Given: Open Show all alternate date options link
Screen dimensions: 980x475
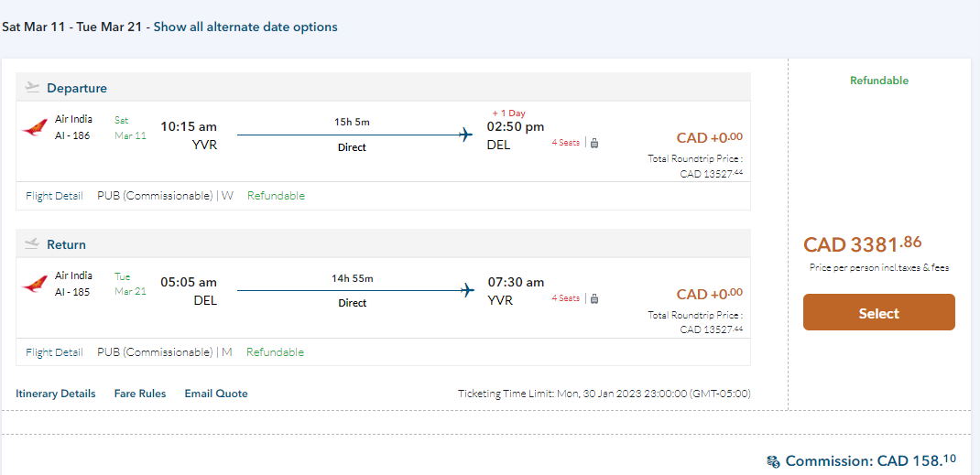Looking at the screenshot, I should 245,27.
